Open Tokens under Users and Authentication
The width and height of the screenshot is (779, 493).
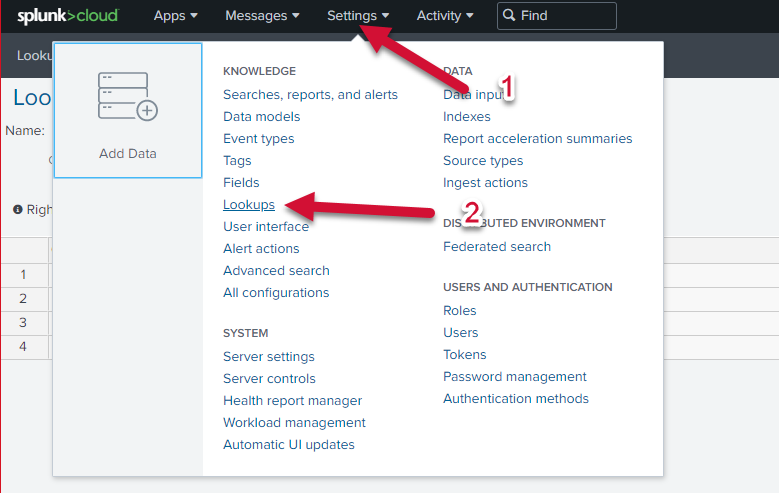(x=465, y=355)
